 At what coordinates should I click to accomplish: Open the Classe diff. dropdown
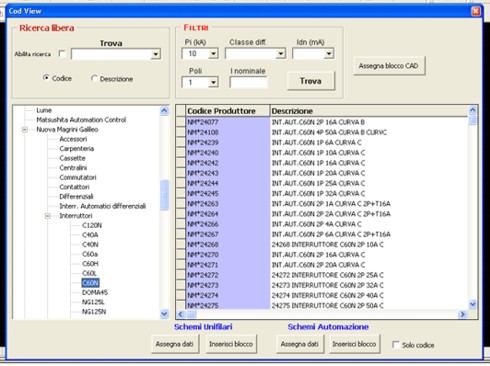281,53
